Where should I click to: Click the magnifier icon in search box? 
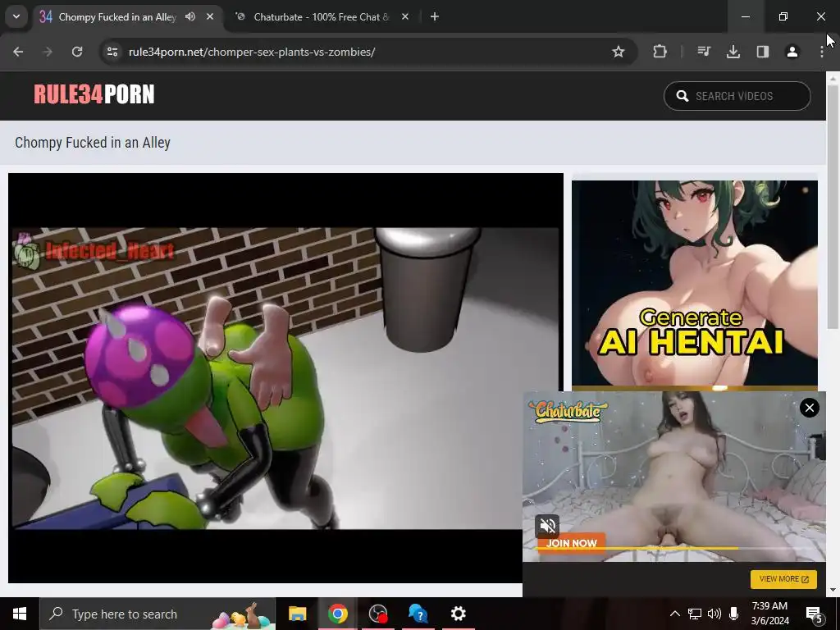(x=682, y=96)
